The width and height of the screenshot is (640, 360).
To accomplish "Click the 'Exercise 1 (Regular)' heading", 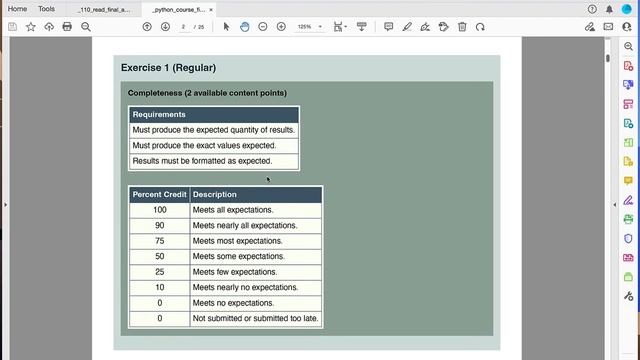I will (x=168, y=68).
